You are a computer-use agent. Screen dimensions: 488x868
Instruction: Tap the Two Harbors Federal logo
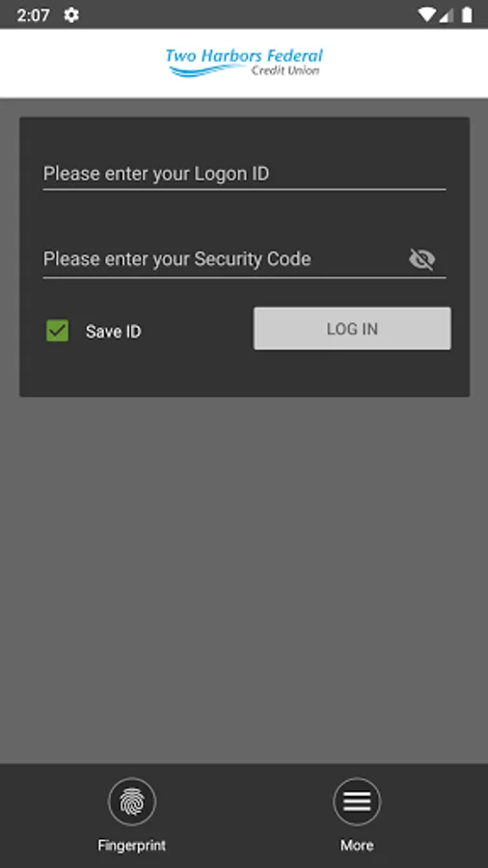[x=244, y=63]
